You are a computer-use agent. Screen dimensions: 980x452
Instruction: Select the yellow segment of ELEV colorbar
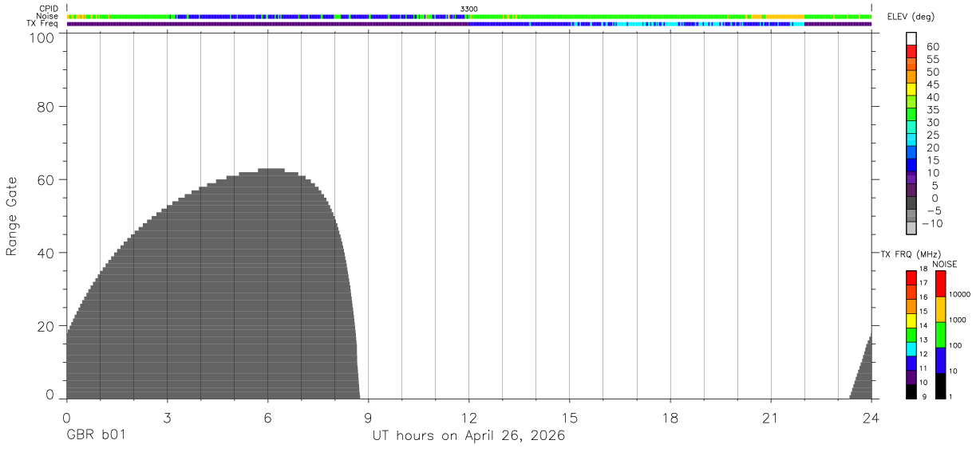coord(911,88)
